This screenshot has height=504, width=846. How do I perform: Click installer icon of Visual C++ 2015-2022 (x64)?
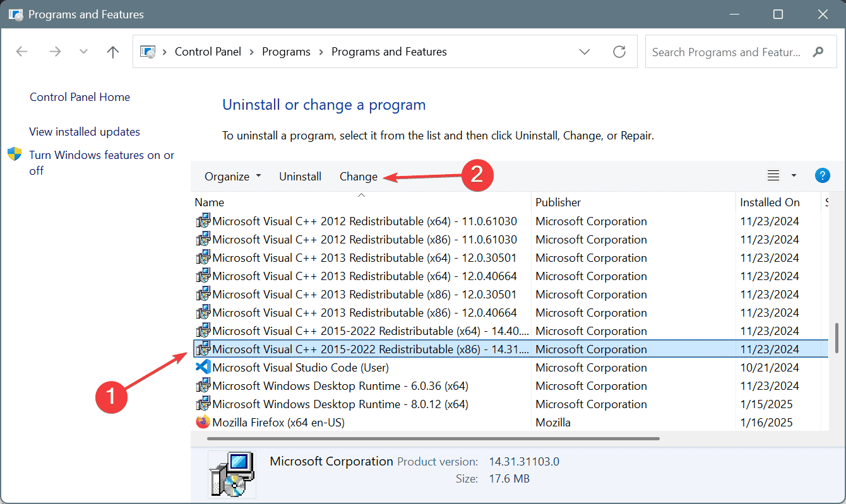pyautogui.click(x=203, y=331)
